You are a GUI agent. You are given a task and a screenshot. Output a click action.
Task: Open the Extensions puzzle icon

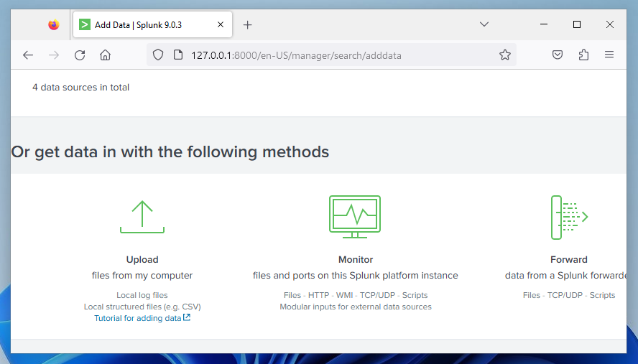[583, 55]
